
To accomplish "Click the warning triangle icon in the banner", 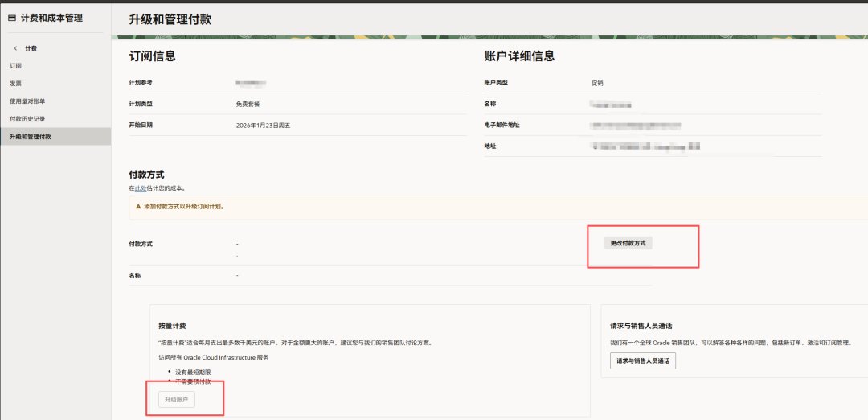I will point(138,207).
